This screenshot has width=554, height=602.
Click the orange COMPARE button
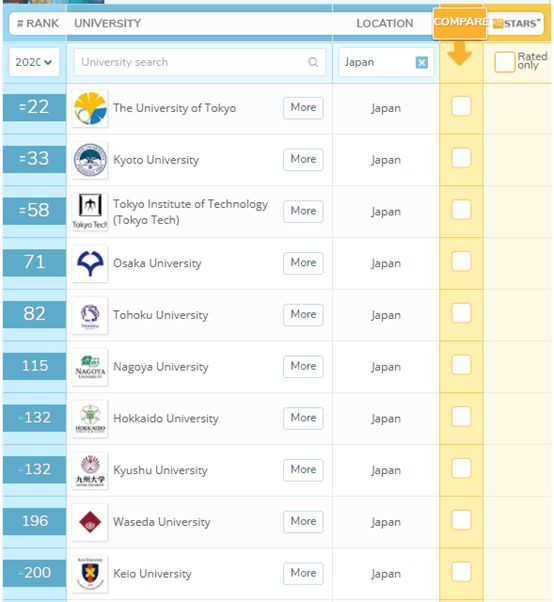coord(460,22)
